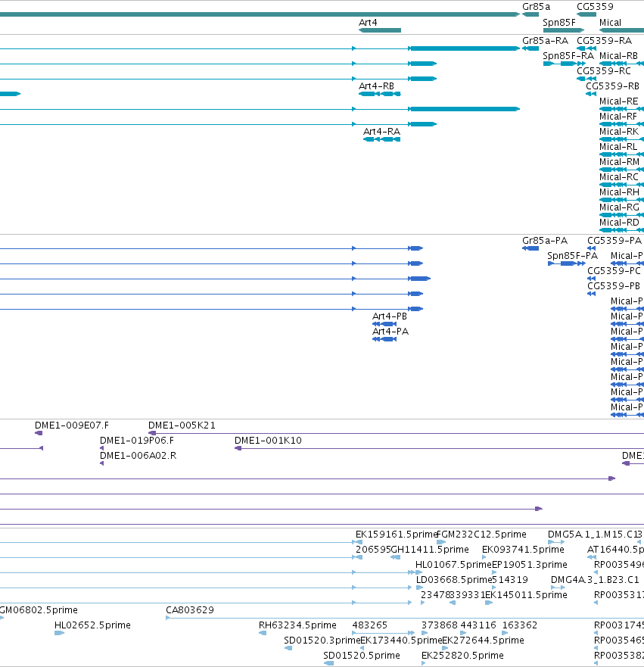Select the Art4-PA protein feature

384,339
